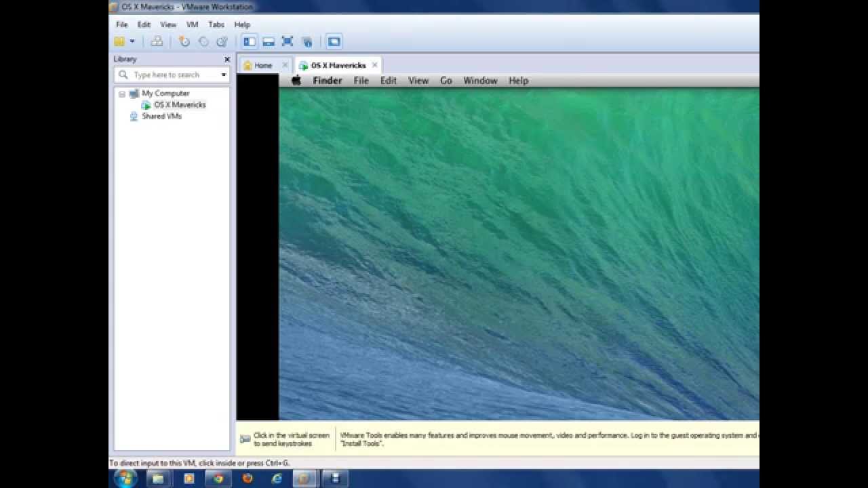This screenshot has height=488, width=868.
Task: Click the last taskbar application icon
Action: [335, 479]
